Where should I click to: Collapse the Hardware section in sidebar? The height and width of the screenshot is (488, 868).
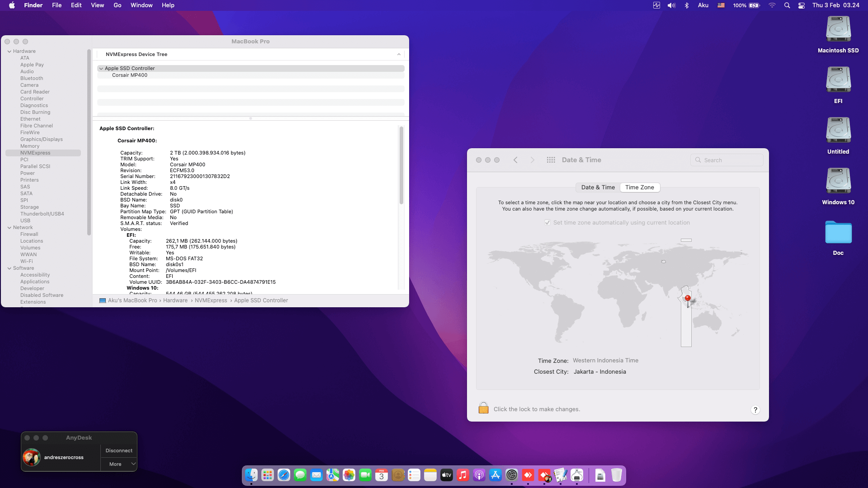coord(9,52)
